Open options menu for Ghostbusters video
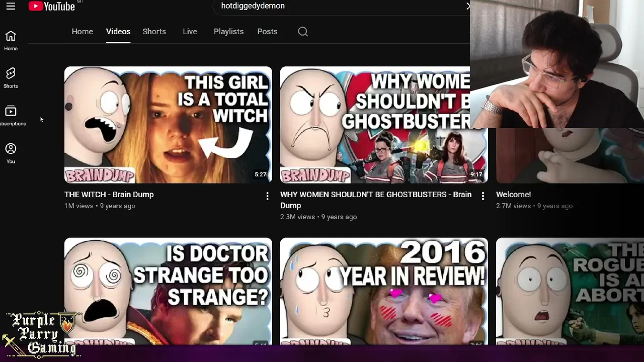Viewport: 644px width, 362px height. [x=483, y=196]
